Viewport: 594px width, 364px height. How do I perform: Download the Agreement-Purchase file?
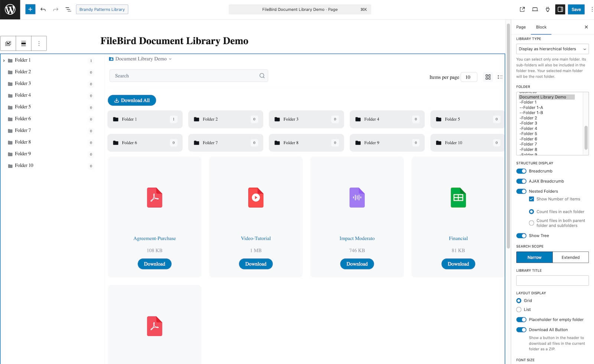click(x=154, y=264)
